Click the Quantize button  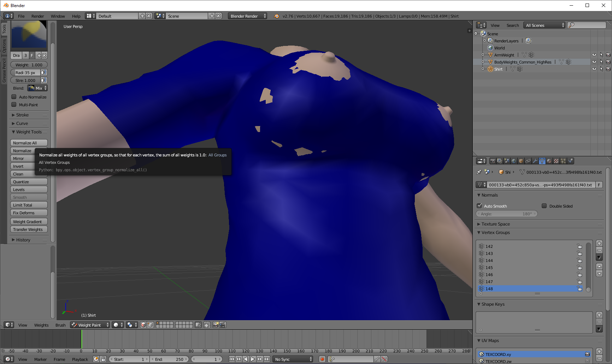(29, 181)
